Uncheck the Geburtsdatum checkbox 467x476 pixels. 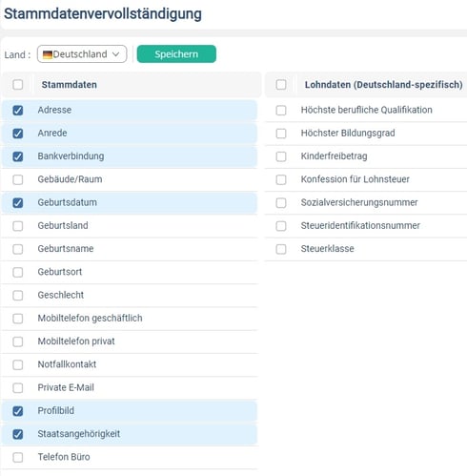pos(18,202)
